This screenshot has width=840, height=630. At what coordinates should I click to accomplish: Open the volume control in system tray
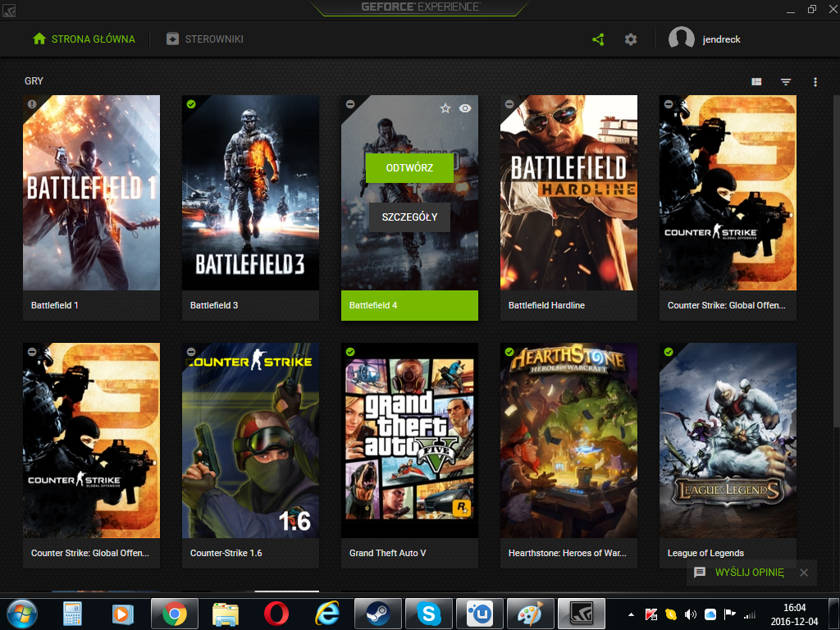pyautogui.click(x=691, y=614)
